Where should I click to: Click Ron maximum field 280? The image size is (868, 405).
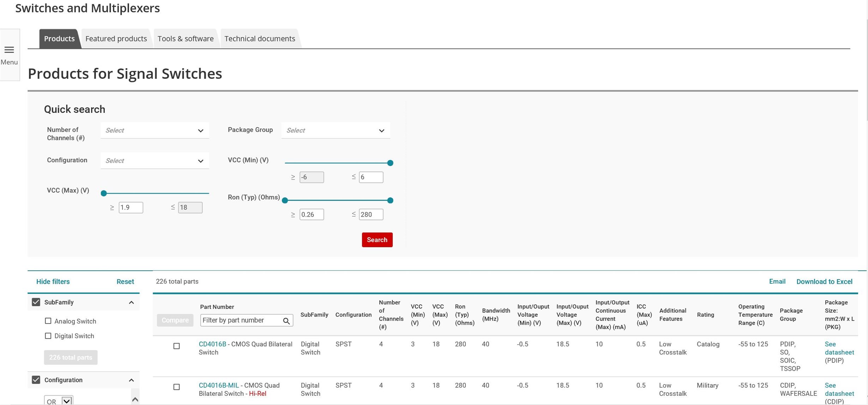(371, 214)
